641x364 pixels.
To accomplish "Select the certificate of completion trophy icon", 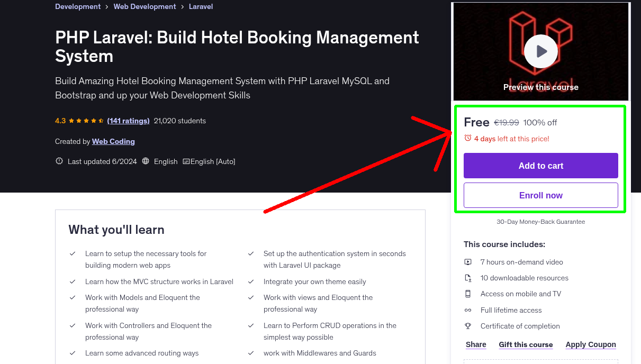I will tap(468, 326).
